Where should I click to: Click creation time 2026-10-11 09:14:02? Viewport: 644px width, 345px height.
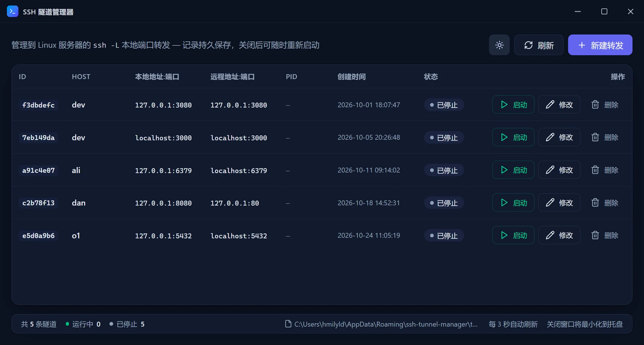(x=369, y=170)
